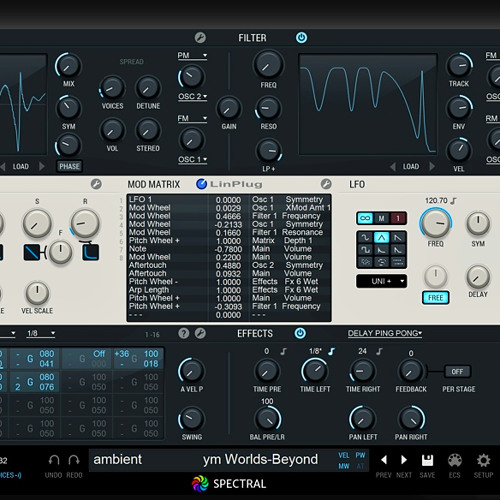Click right arrow beside oscillator LOAD

(x=42, y=166)
